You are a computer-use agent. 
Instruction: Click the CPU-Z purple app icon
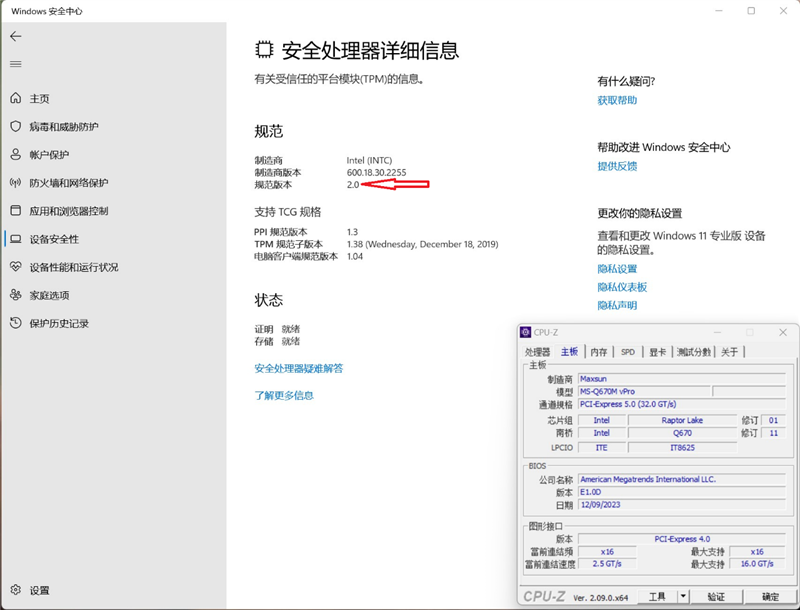pyautogui.click(x=525, y=332)
